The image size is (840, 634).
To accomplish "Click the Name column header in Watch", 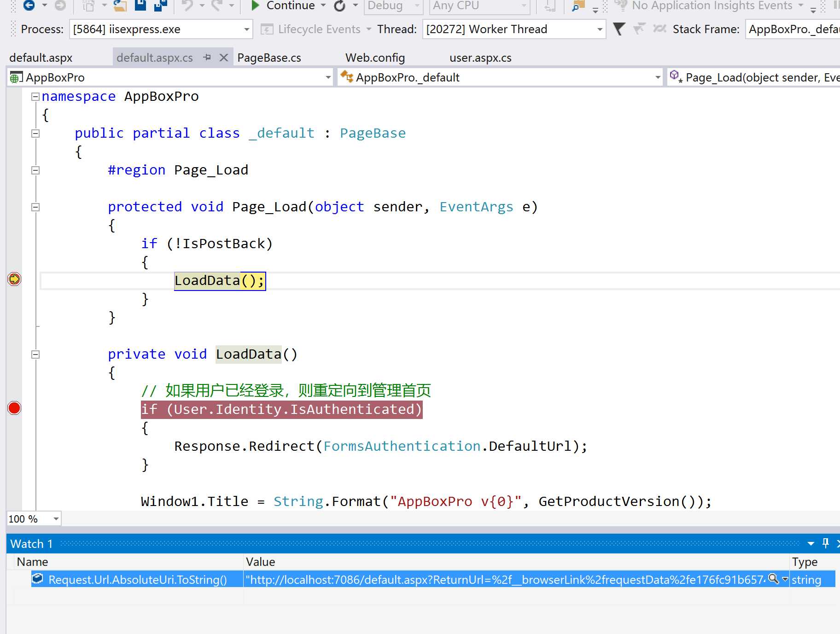I will (x=129, y=562).
